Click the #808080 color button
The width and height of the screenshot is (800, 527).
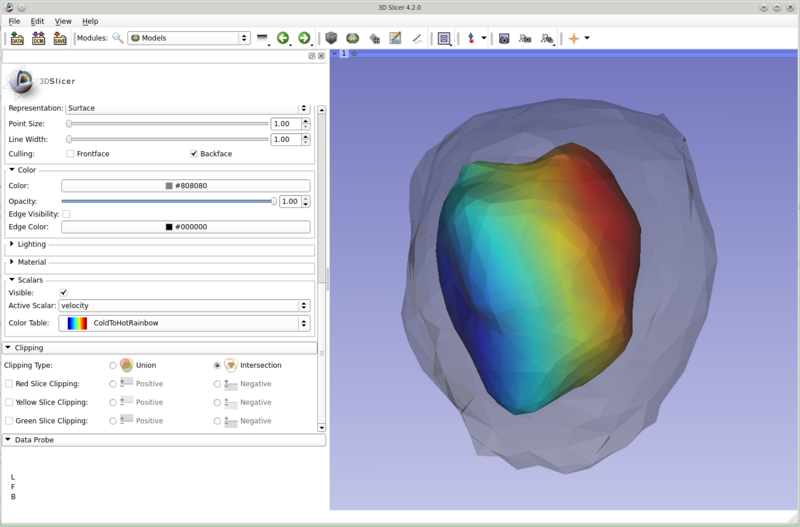[185, 186]
